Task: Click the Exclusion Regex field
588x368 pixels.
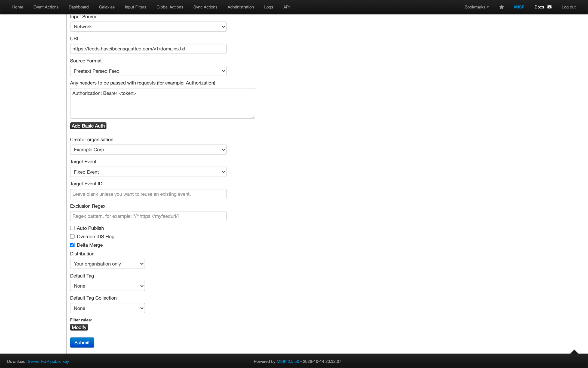Action: tap(148, 216)
